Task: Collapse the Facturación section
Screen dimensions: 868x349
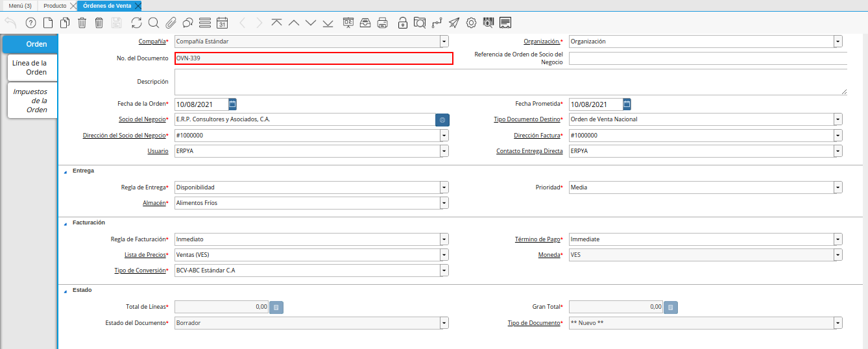Action: [x=65, y=223]
